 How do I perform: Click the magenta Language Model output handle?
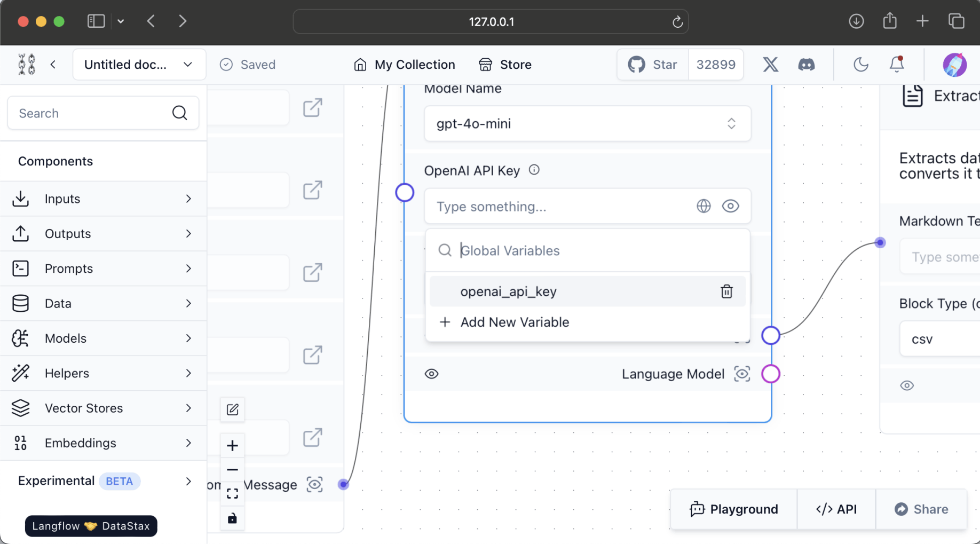(771, 374)
